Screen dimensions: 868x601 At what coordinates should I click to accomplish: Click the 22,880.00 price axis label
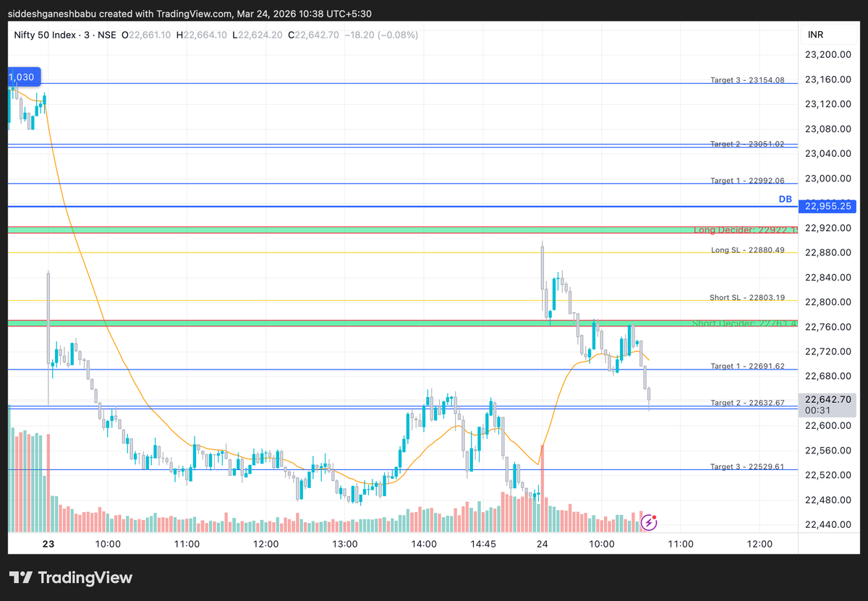[x=827, y=252]
